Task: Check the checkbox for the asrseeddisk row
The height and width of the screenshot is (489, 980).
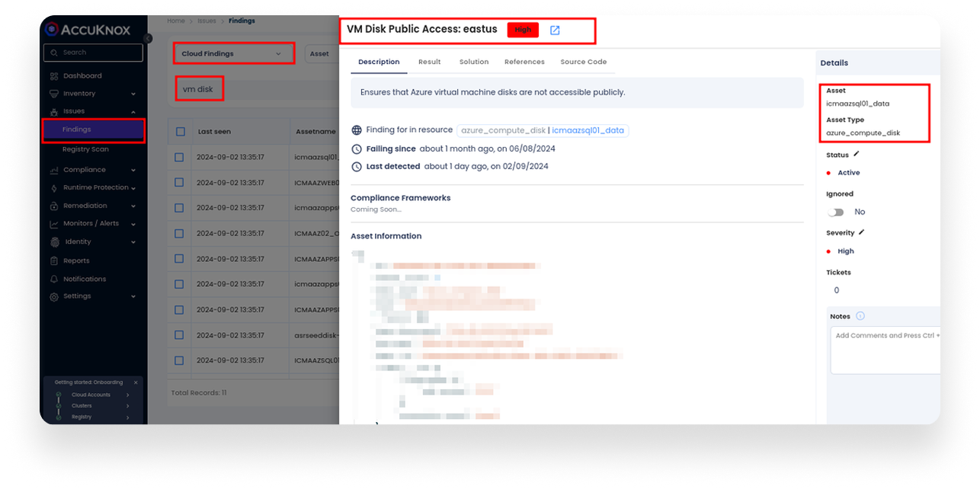Action: tap(180, 334)
